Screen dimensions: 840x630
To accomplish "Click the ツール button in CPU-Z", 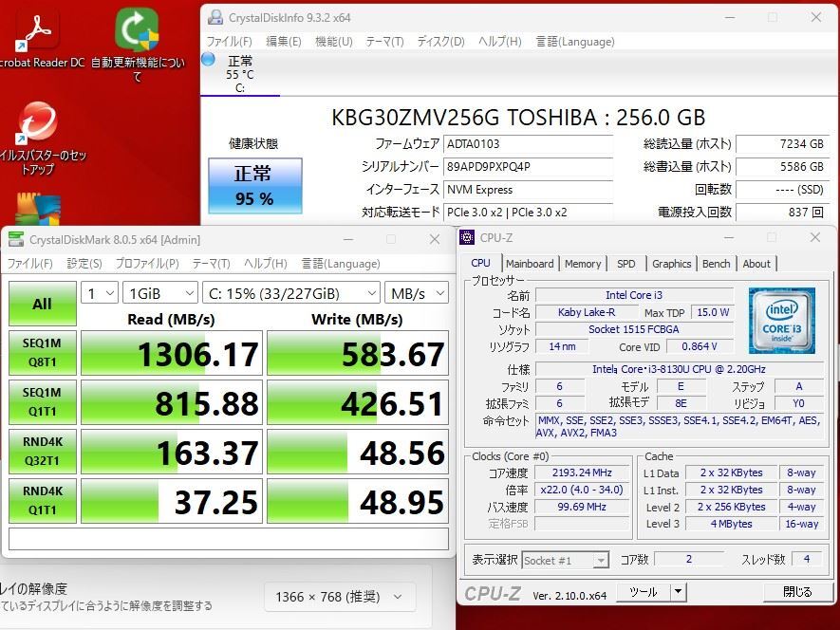I will pyautogui.click(x=644, y=591).
